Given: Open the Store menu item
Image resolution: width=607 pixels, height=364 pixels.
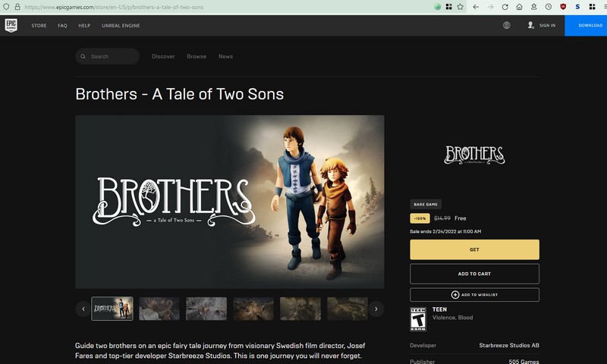Looking at the screenshot, I should point(39,25).
